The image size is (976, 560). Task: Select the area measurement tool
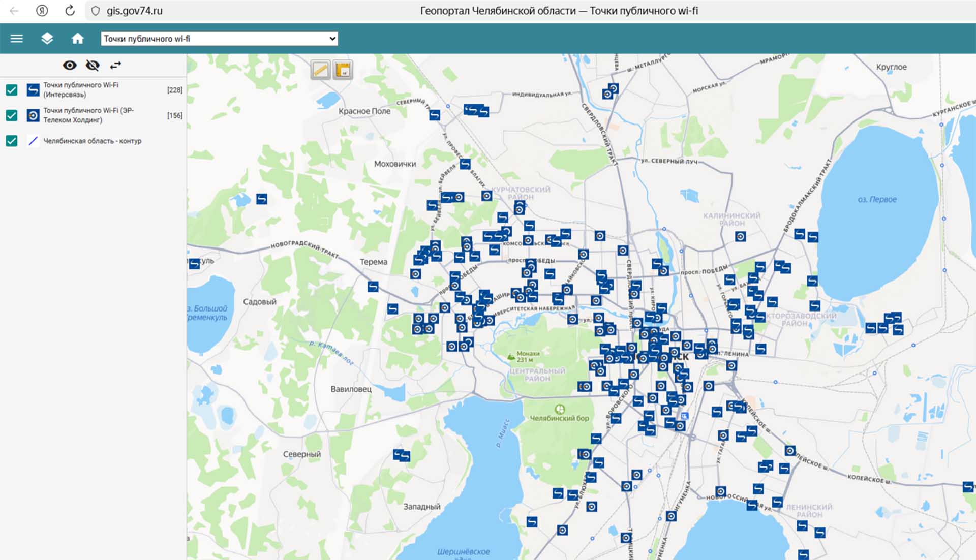tap(343, 70)
